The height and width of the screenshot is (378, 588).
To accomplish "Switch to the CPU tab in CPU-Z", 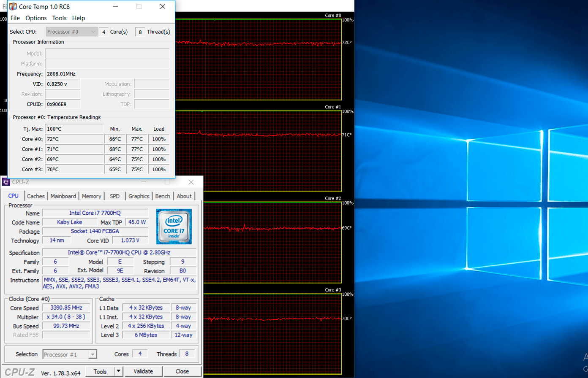I will click(14, 196).
